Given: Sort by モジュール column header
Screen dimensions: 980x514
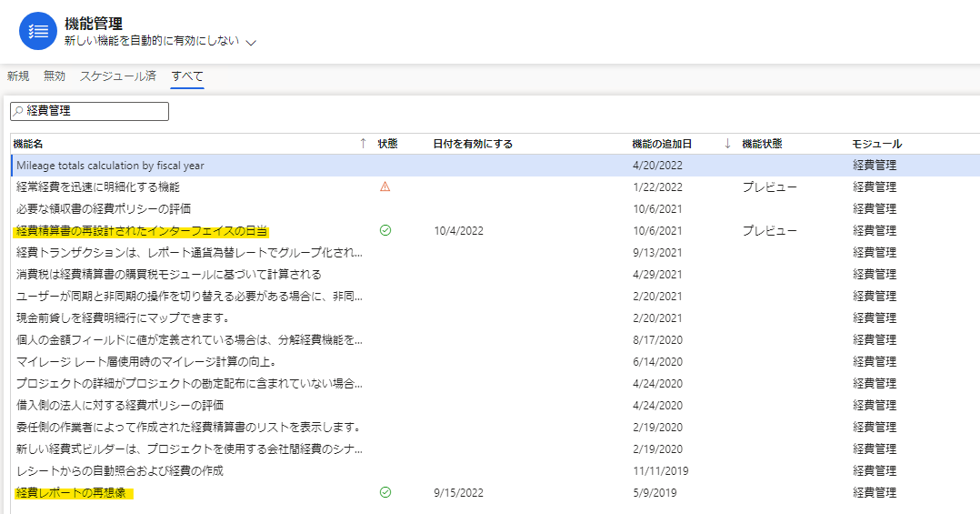Looking at the screenshot, I should click(877, 144).
